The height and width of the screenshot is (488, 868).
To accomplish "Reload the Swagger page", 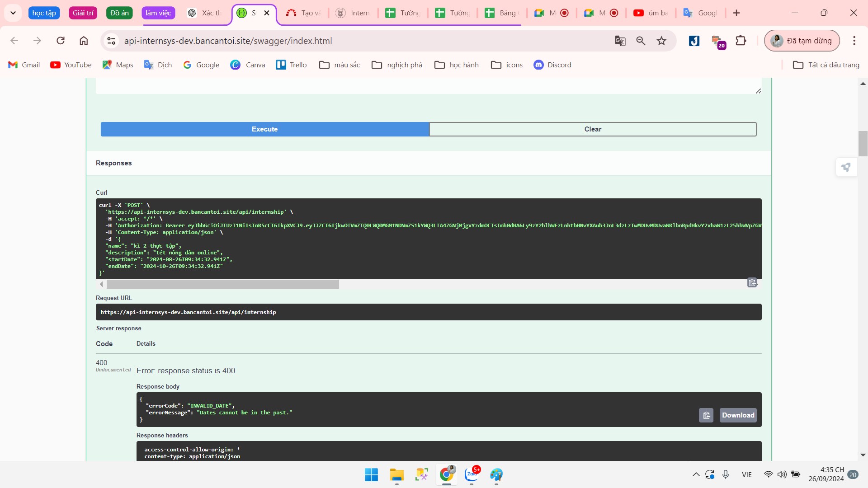I will [x=61, y=41].
